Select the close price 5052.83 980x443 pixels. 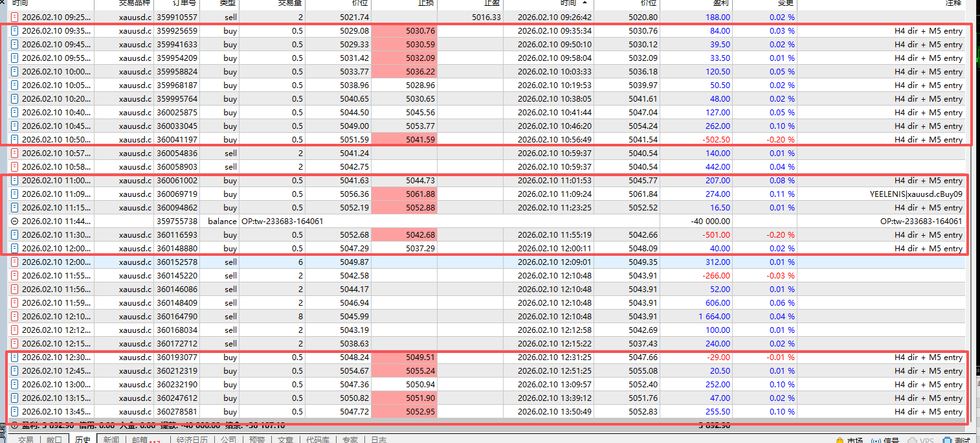643,412
